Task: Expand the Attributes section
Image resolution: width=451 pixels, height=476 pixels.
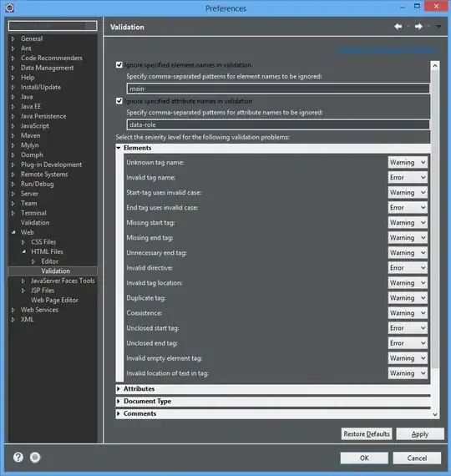Action: [119, 389]
